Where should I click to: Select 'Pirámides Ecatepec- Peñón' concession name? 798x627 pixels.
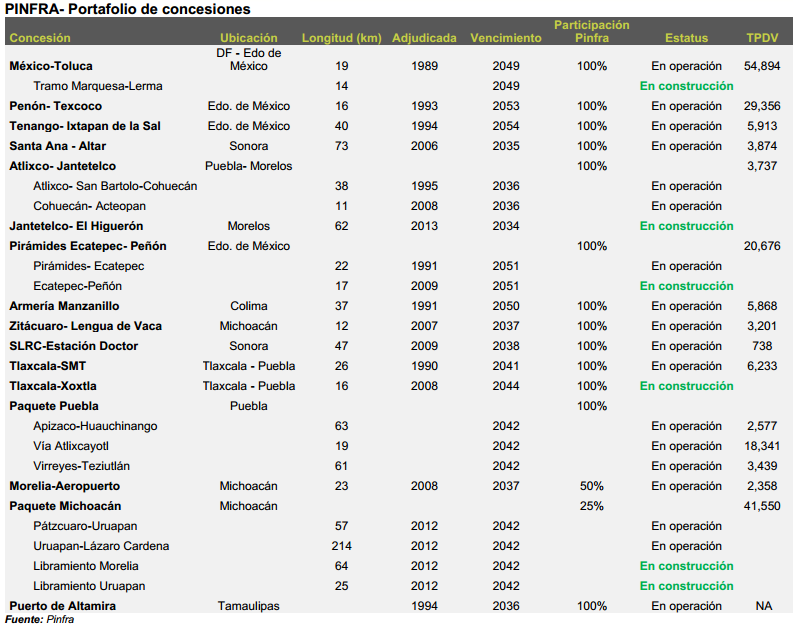click(x=88, y=246)
